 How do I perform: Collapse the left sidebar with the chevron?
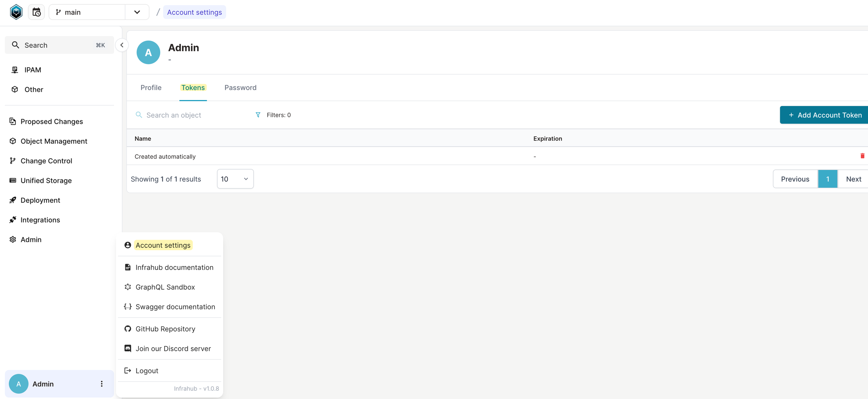click(x=122, y=45)
